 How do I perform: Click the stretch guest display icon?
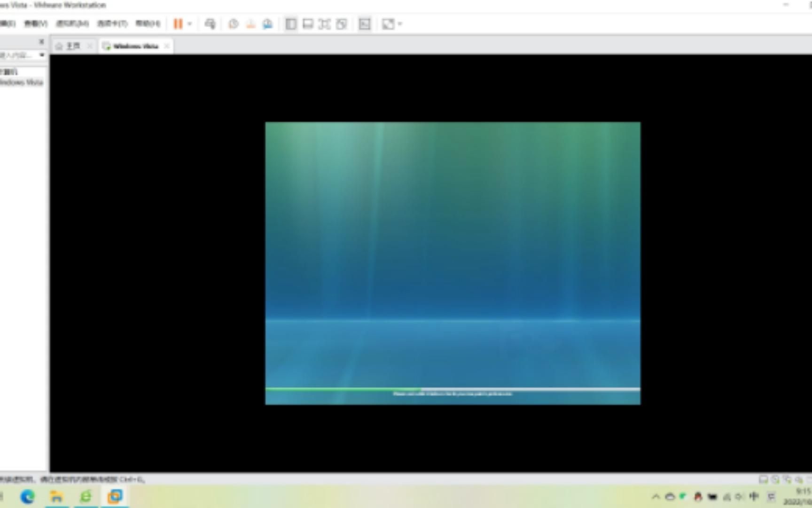tap(388, 24)
